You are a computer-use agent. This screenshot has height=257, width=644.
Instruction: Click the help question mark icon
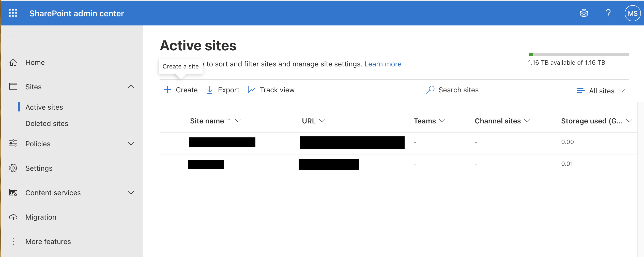pos(608,13)
